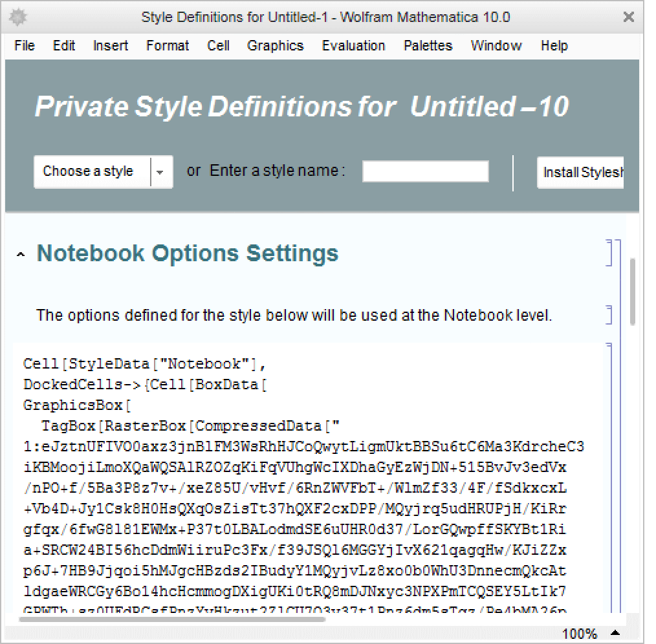Image resolution: width=656 pixels, height=644 pixels.
Task: Open the Evaluation menu
Action: (353, 46)
